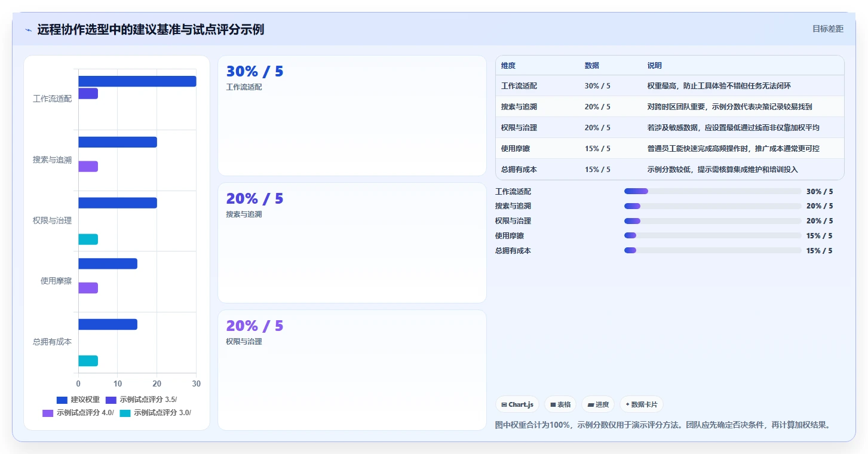This screenshot has width=868, height=454.
Task: Click the cyan score bar for 总拥有成本
Action: coord(88,361)
